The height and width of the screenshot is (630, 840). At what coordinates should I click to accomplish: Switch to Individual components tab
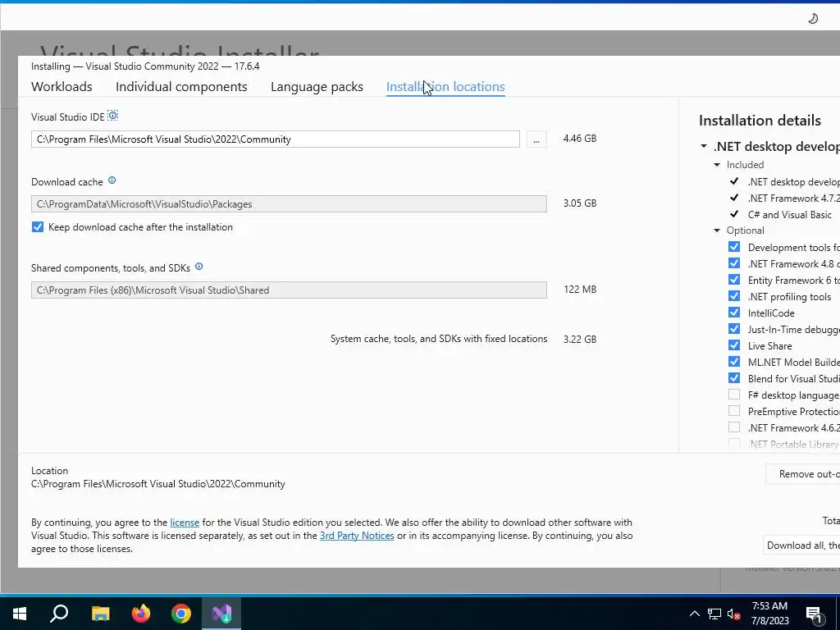[x=181, y=87]
